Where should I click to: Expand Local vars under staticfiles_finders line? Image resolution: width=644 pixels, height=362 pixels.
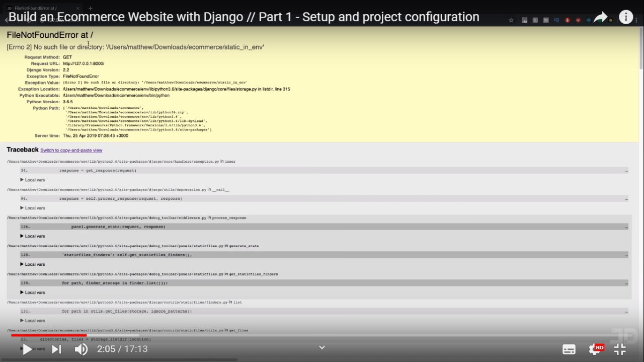33,264
